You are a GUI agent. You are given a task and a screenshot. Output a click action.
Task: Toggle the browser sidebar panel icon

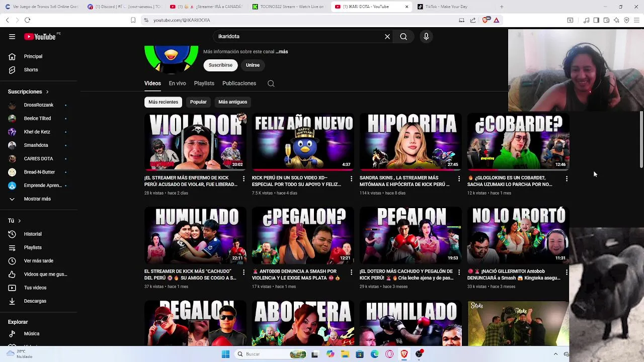pyautogui.click(x=596, y=20)
